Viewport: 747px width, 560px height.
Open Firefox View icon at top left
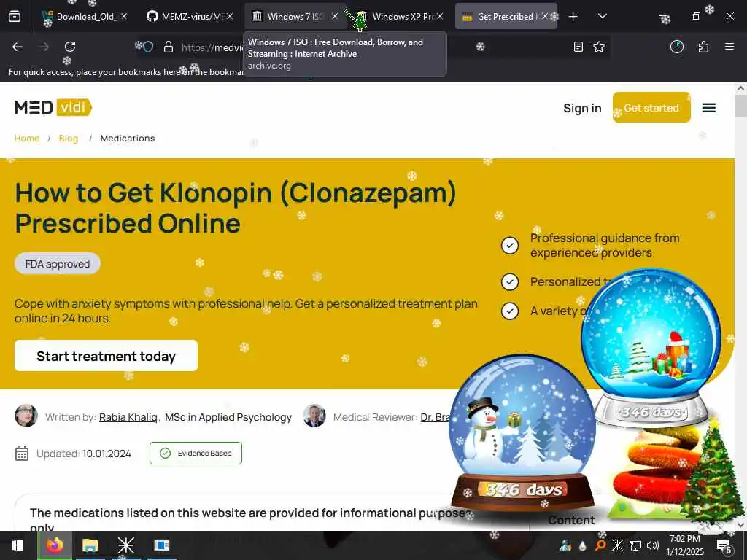click(x=15, y=17)
